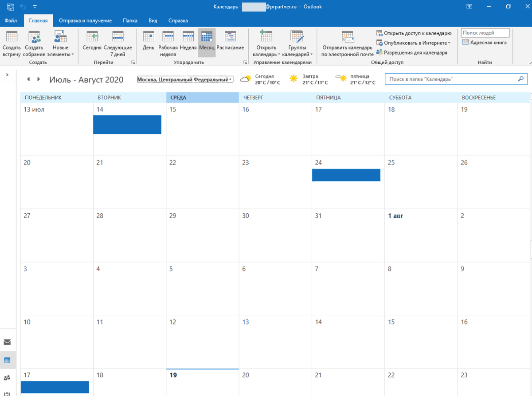
Task: Select the August 19 day cell
Action: coord(203,382)
